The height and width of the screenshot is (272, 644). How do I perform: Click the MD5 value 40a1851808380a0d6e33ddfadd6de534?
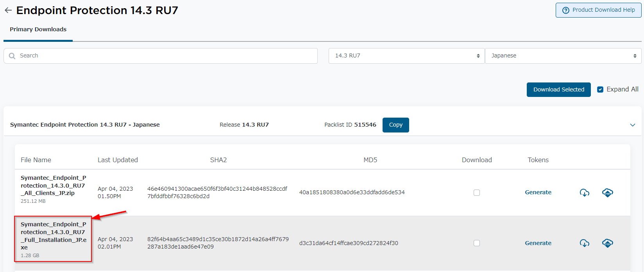click(352, 192)
